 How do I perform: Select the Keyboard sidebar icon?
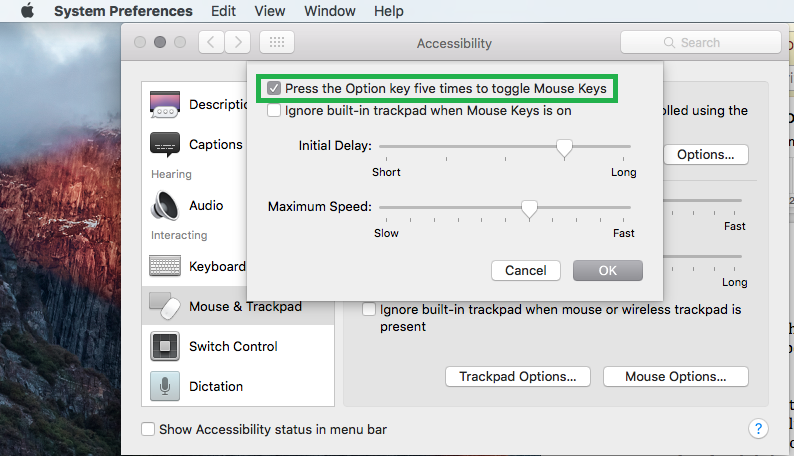pos(165,266)
